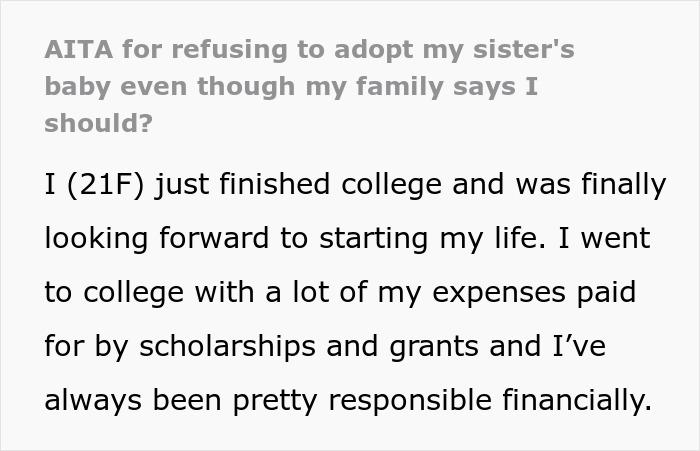The height and width of the screenshot is (451, 700).
Task: Click the word "scholarships" in the body text
Action: click(216, 347)
